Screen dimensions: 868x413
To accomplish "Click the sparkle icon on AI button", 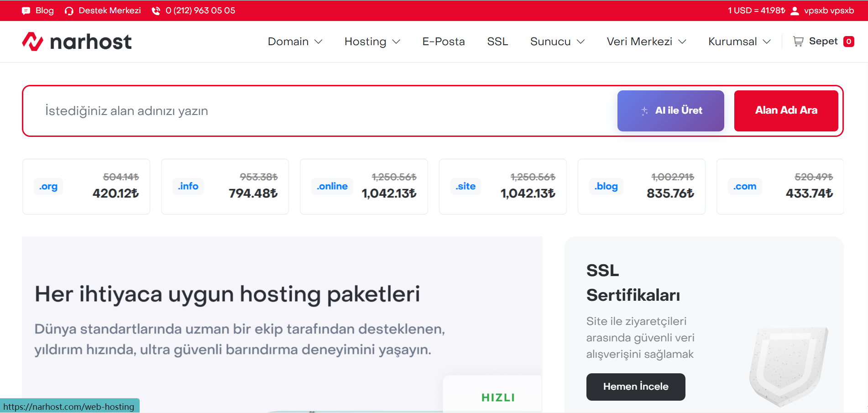I will click(644, 111).
